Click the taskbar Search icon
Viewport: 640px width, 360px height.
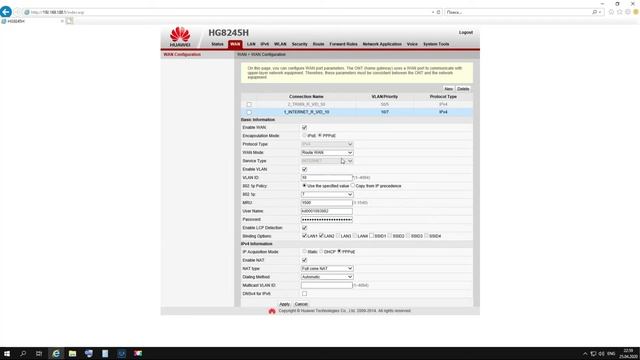click(x=23, y=353)
